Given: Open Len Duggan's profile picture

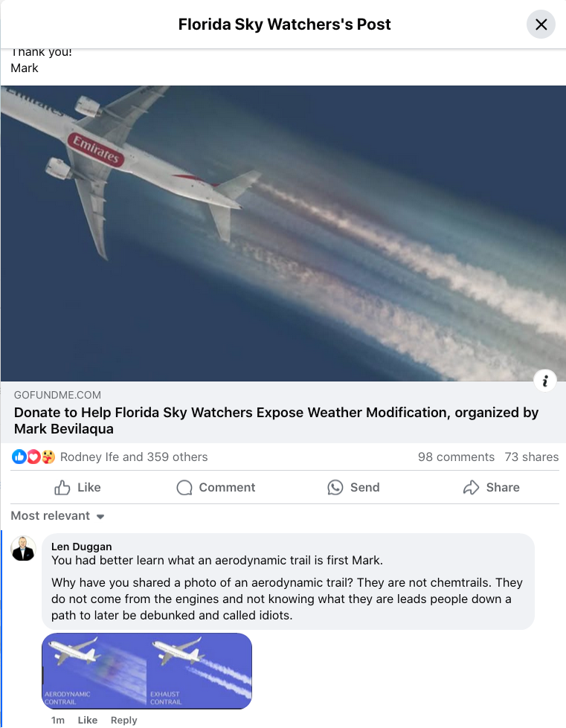Looking at the screenshot, I should point(23,548).
